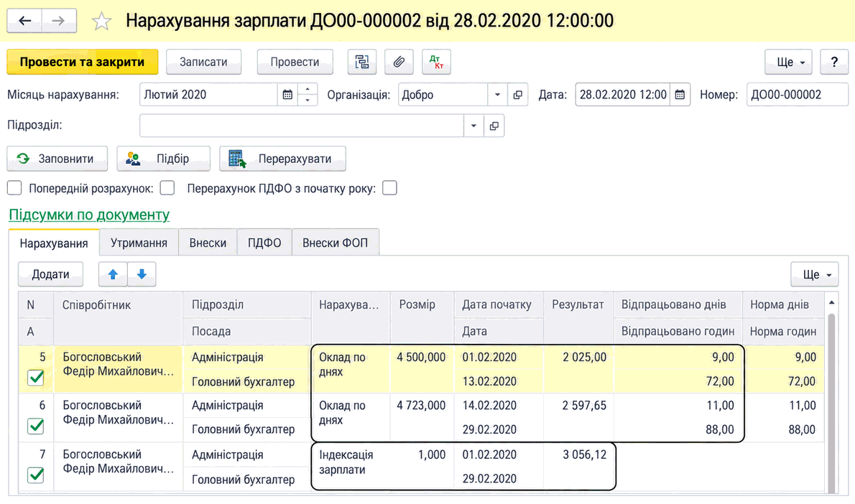Click the table's vertical scrollbar
This screenshot has width=855, height=504.
(x=831, y=403)
